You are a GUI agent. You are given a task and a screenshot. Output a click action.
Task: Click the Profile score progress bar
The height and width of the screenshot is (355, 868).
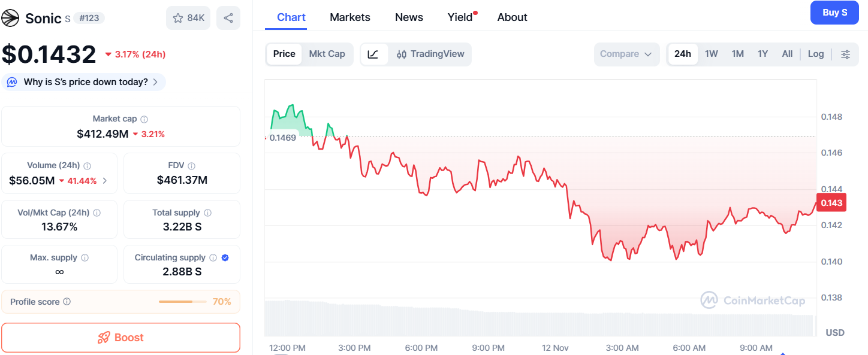click(x=182, y=302)
